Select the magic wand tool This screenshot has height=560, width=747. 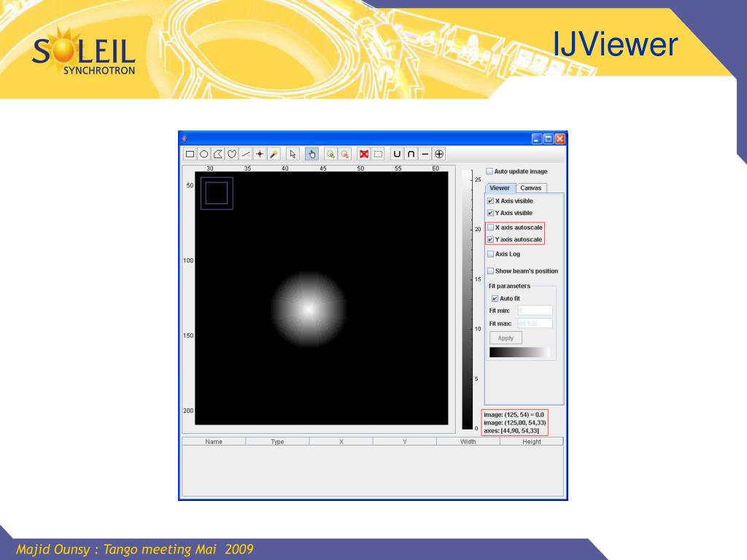(274, 154)
